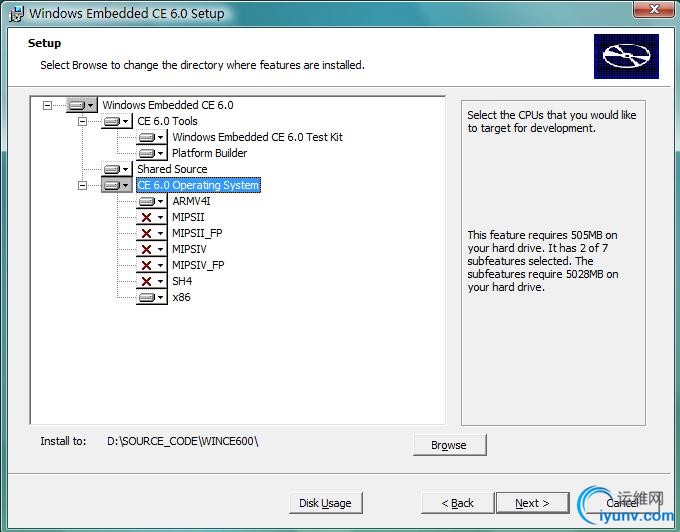Open feature dropdown for Platform Builder
This screenshot has height=532, width=680.
152,153
